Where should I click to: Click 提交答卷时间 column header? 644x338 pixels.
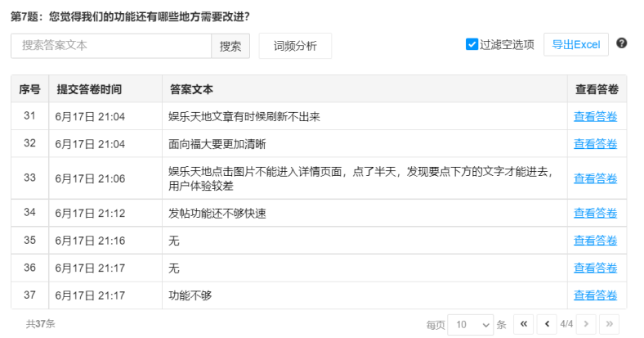[x=90, y=89]
